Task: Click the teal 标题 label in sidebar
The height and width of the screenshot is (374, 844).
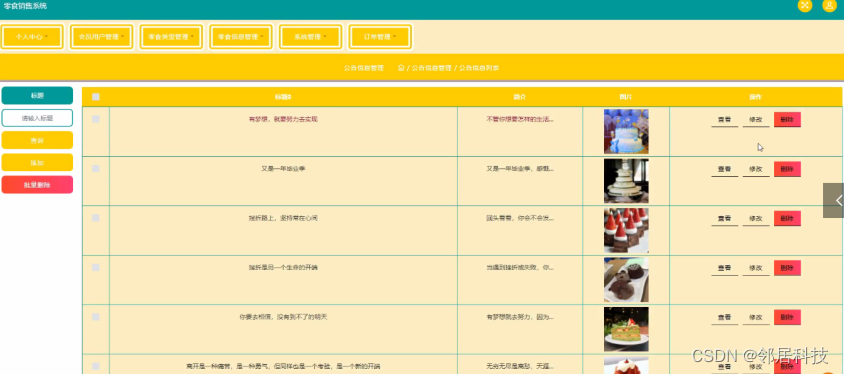Action: [x=37, y=95]
